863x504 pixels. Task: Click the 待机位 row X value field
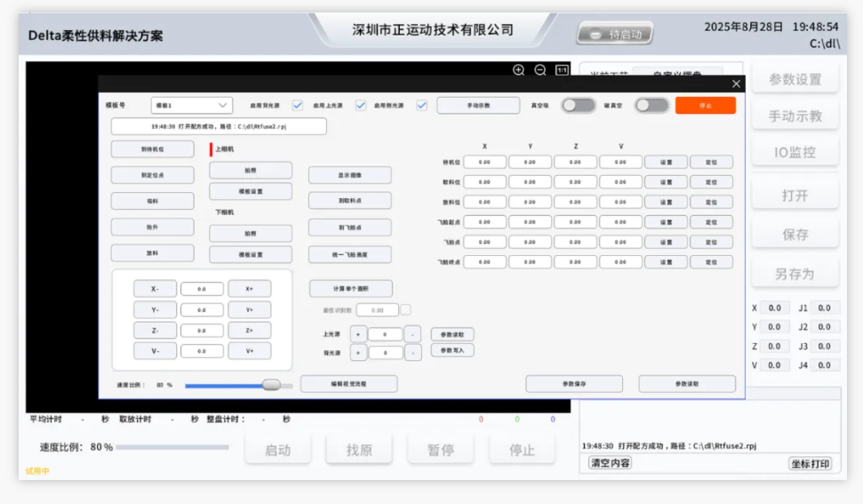click(x=484, y=162)
